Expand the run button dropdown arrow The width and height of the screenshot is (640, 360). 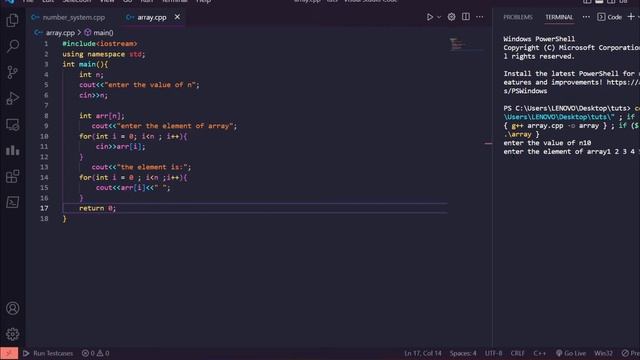[439, 17]
